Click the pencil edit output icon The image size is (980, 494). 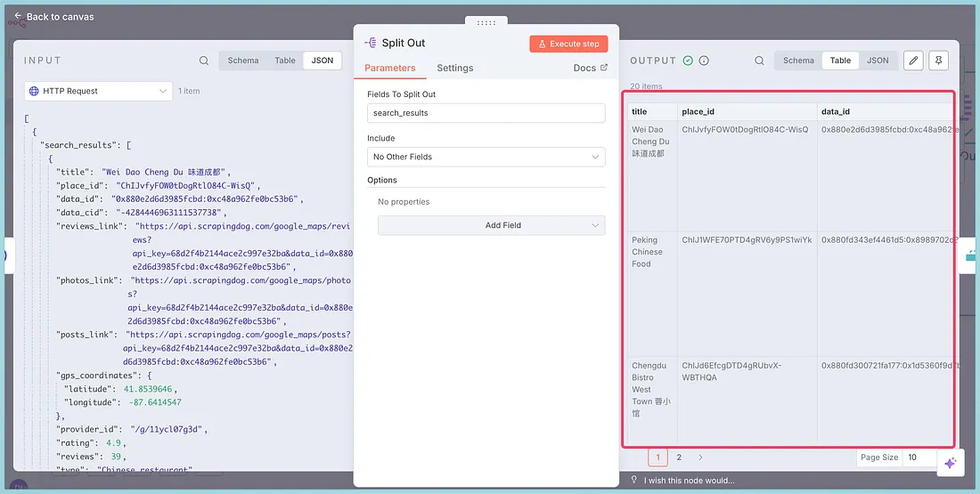913,61
